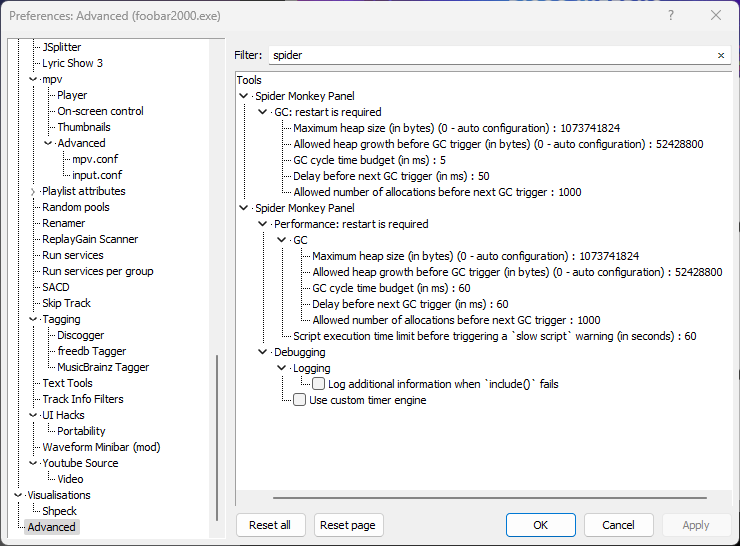Image resolution: width=740 pixels, height=546 pixels.
Task: Collapse the GC subsection under Performance
Action: [281, 240]
